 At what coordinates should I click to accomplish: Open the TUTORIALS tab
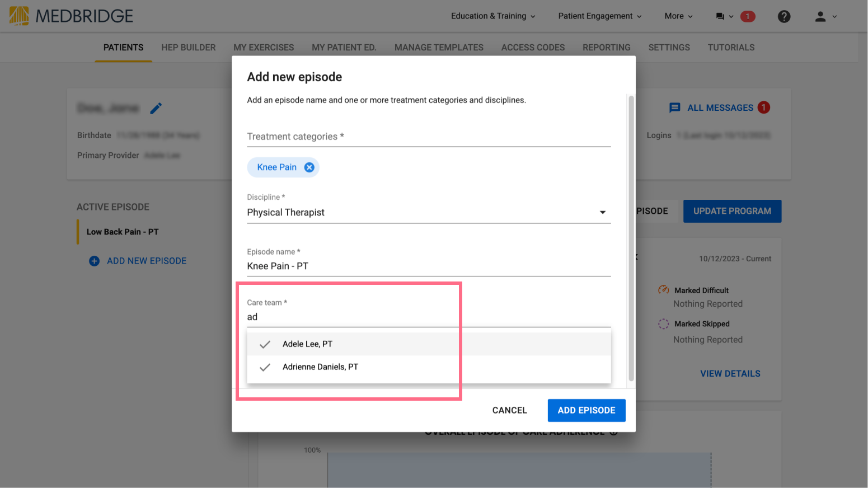pyautogui.click(x=731, y=48)
